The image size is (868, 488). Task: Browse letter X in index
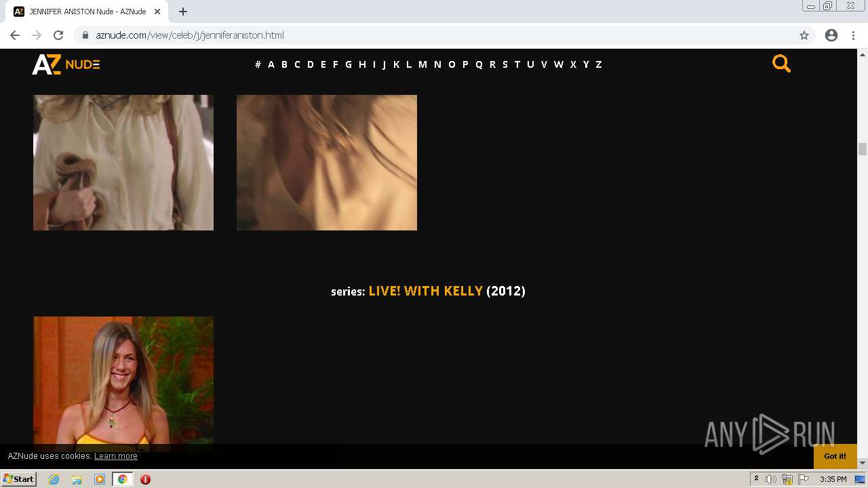[x=573, y=64]
